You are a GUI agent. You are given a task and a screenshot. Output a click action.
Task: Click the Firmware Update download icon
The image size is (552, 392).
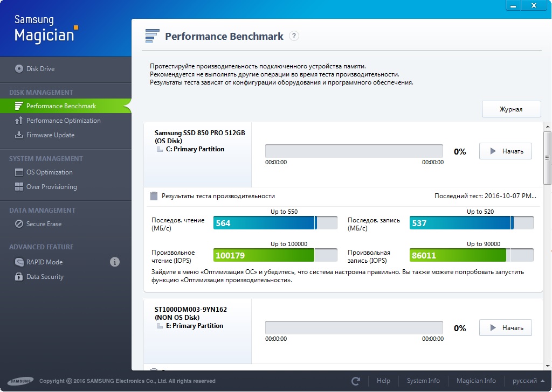tap(19, 135)
